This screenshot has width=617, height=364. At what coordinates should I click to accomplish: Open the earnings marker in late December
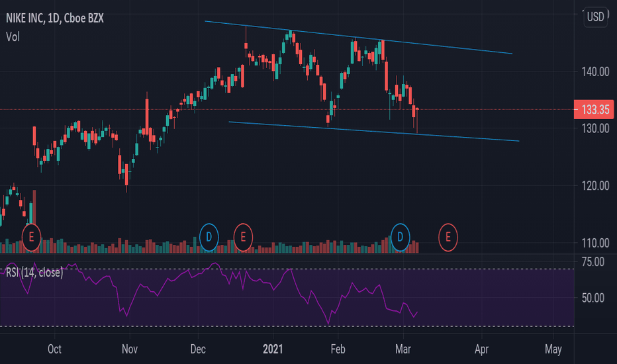[243, 238]
